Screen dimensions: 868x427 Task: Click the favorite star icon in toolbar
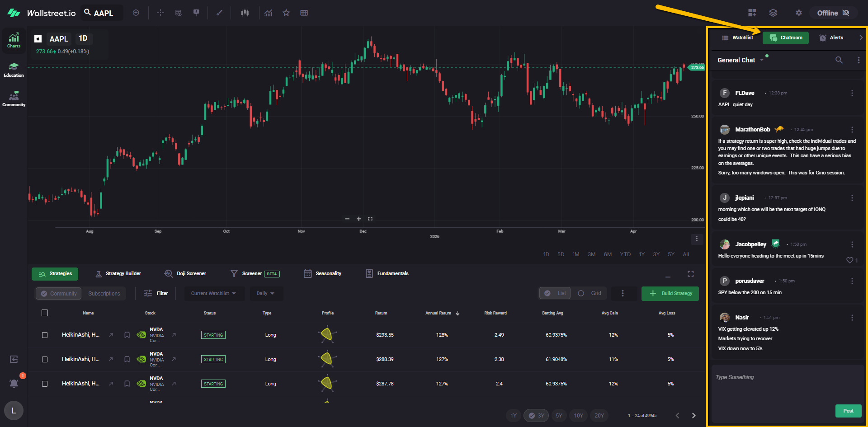tap(286, 13)
